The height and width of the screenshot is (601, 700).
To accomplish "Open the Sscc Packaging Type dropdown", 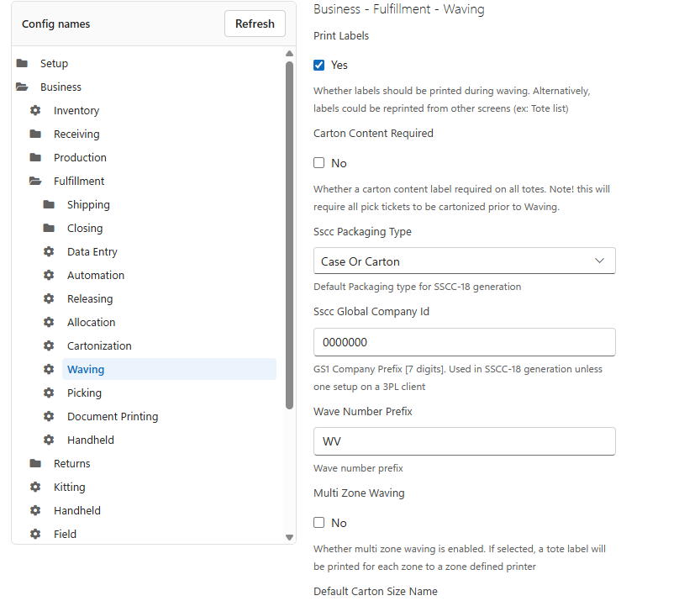I will 464,261.
